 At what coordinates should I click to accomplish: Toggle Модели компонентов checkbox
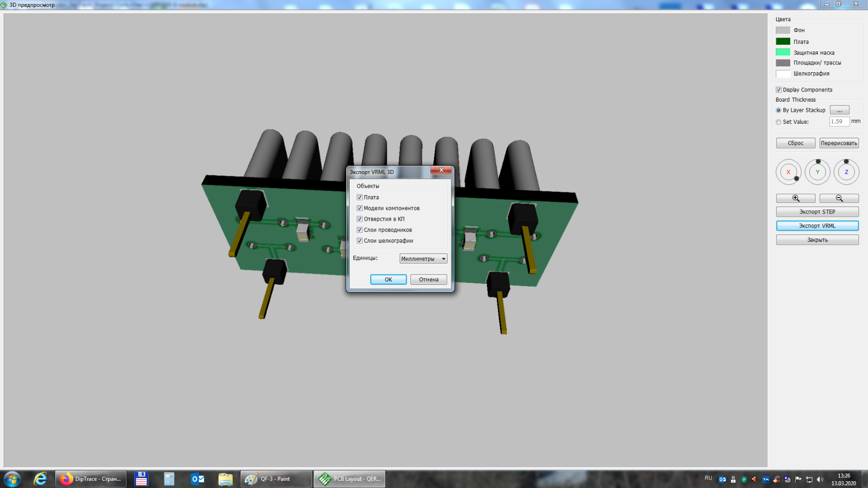pyautogui.click(x=360, y=208)
